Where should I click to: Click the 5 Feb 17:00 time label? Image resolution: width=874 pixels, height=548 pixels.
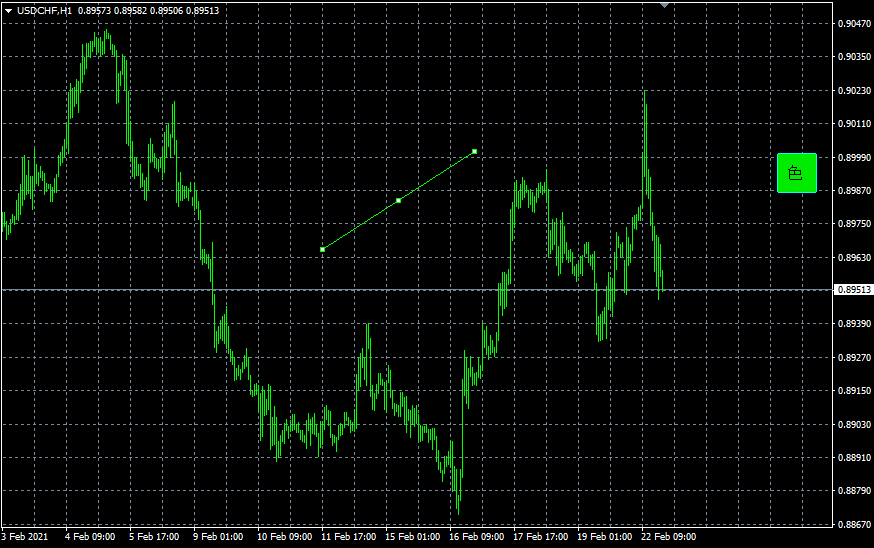[154, 537]
